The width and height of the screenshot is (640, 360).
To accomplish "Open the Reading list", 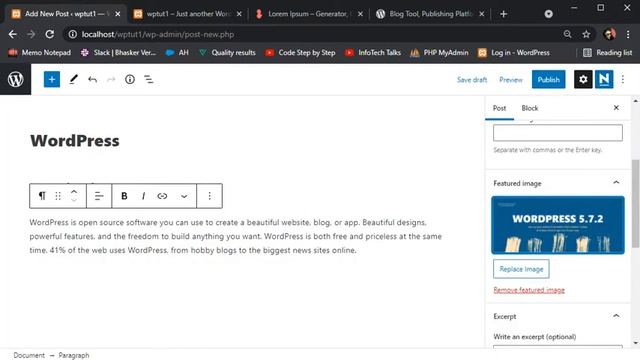I will (x=608, y=52).
